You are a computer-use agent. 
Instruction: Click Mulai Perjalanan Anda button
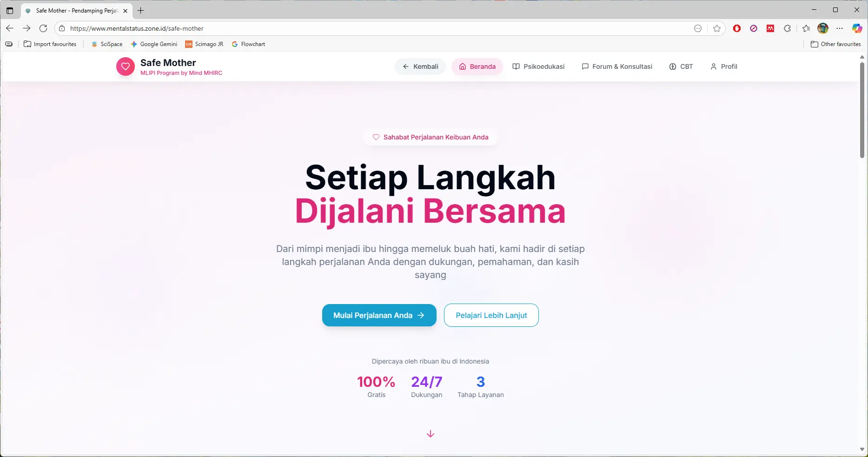click(379, 315)
